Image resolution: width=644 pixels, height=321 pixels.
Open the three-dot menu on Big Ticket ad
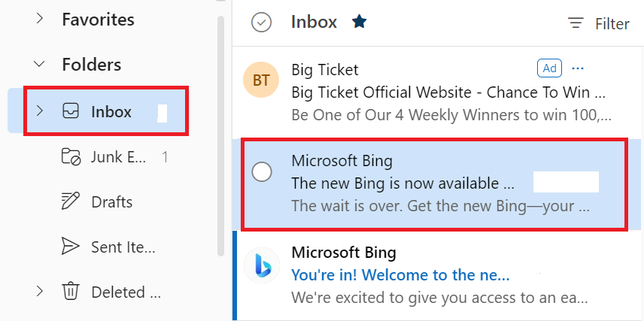[578, 68]
